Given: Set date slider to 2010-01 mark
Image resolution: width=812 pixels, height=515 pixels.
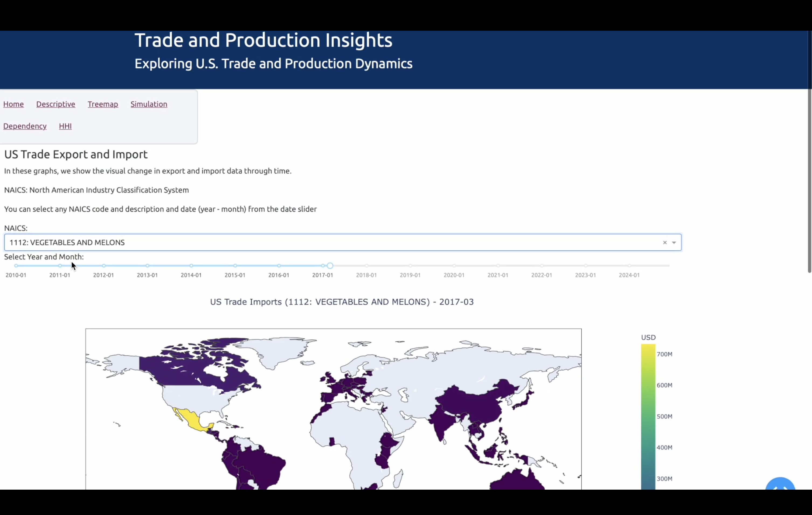Looking at the screenshot, I should 16,266.
